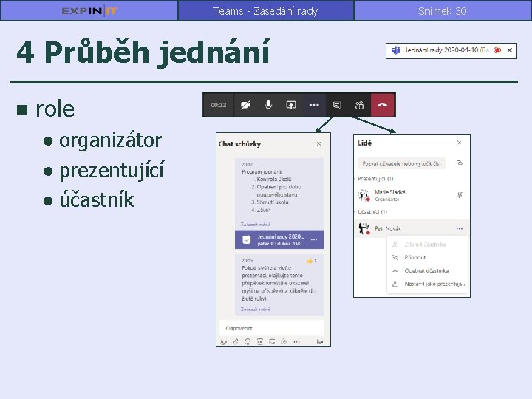Choose Odebrat účastníka in the participant menu

tap(427, 270)
